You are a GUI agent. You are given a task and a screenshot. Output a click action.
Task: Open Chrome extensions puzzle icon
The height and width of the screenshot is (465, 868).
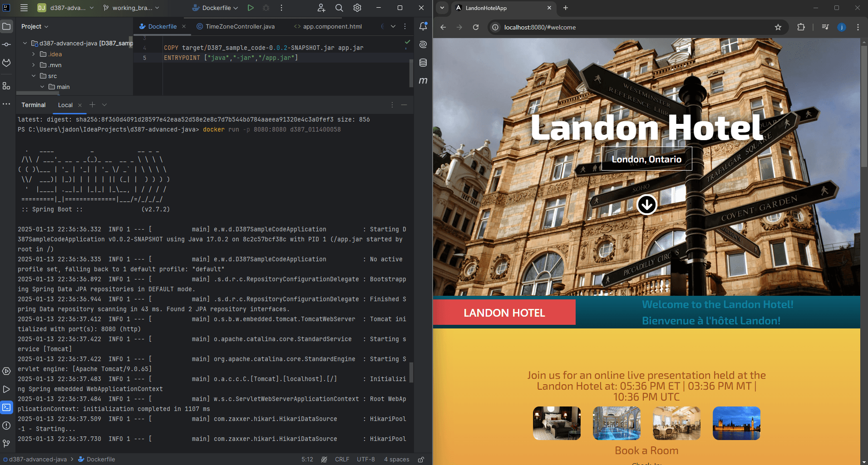click(x=801, y=27)
